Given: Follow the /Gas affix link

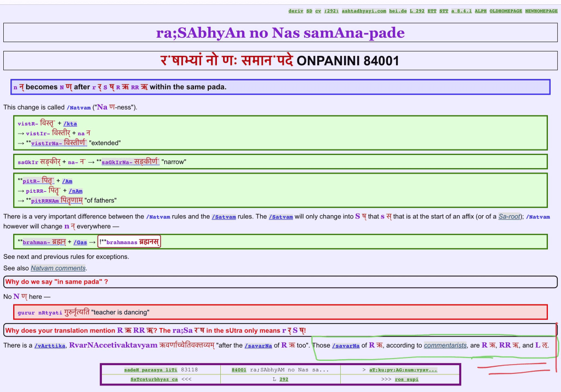Looking at the screenshot, I should (x=80, y=242).
